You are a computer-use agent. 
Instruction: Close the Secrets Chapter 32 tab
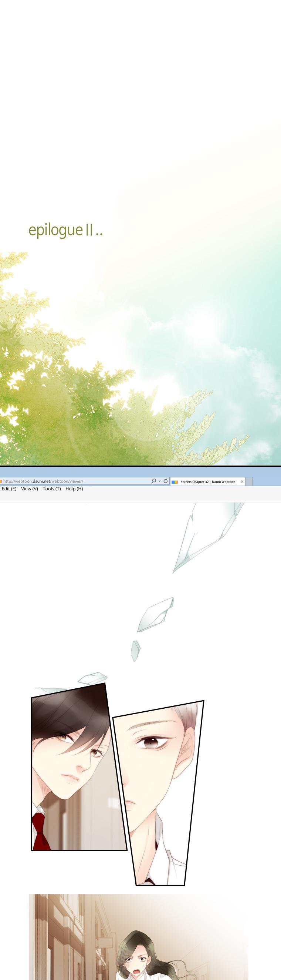(242, 481)
